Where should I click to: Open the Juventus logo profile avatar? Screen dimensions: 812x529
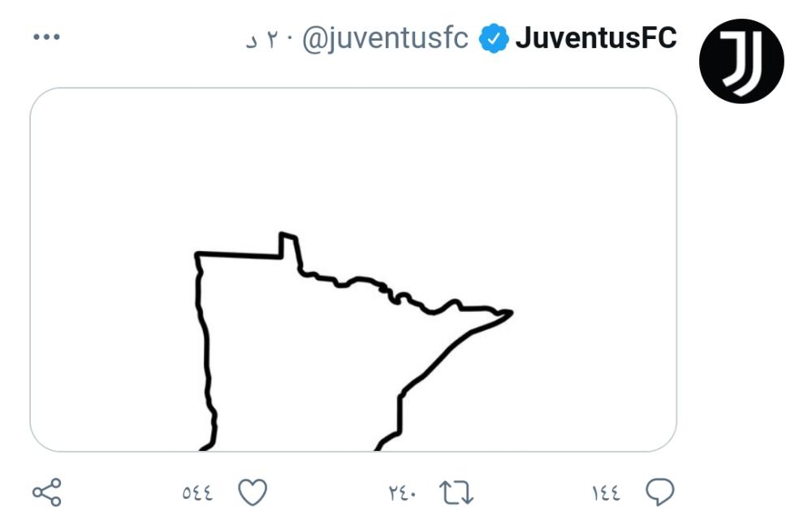pos(741,61)
